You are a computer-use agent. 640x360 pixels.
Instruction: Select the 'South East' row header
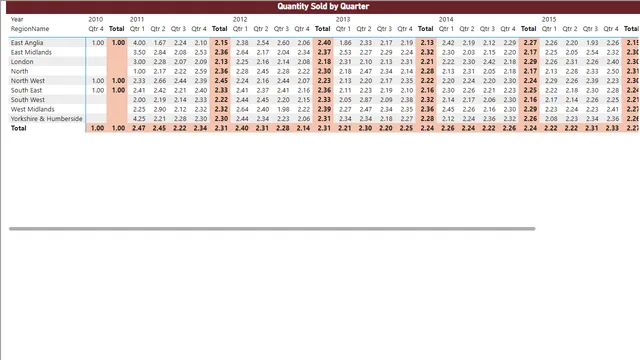[x=26, y=90]
